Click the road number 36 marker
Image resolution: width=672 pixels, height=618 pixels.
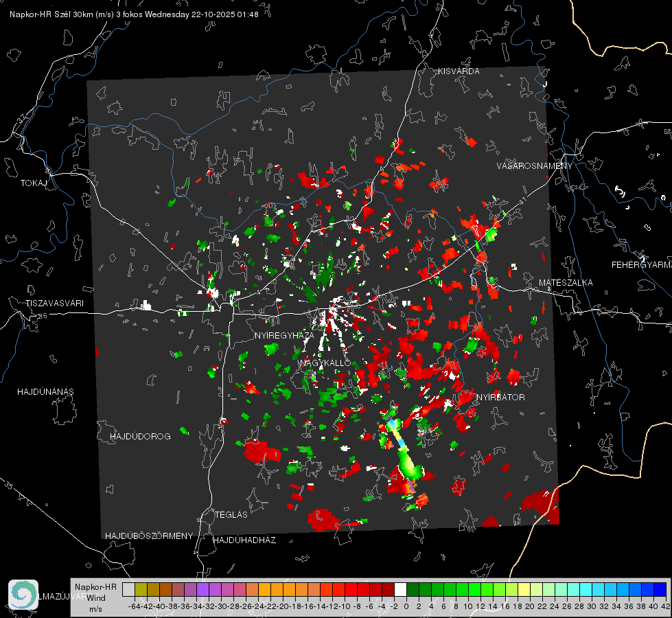pyautogui.click(x=43, y=316)
